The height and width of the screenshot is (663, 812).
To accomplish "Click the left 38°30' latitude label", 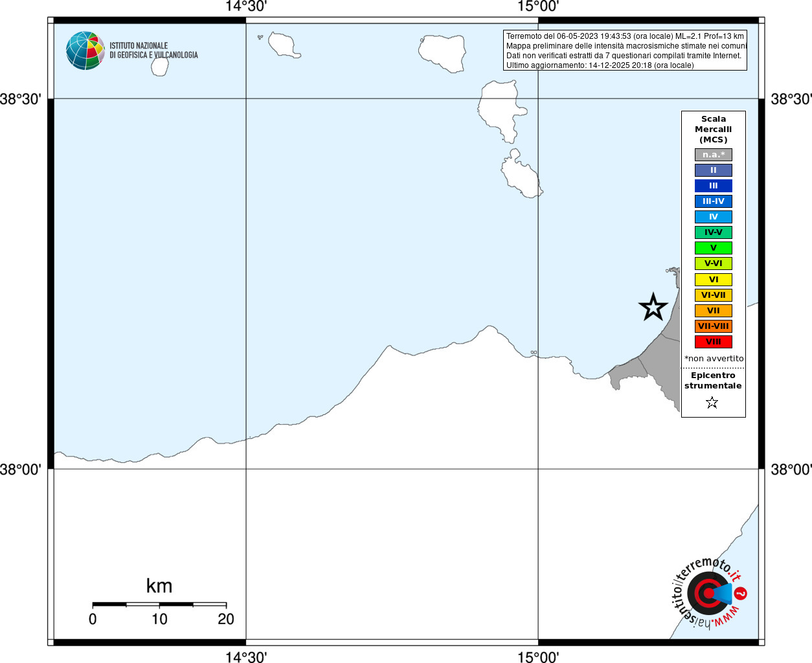I will click(21, 99).
